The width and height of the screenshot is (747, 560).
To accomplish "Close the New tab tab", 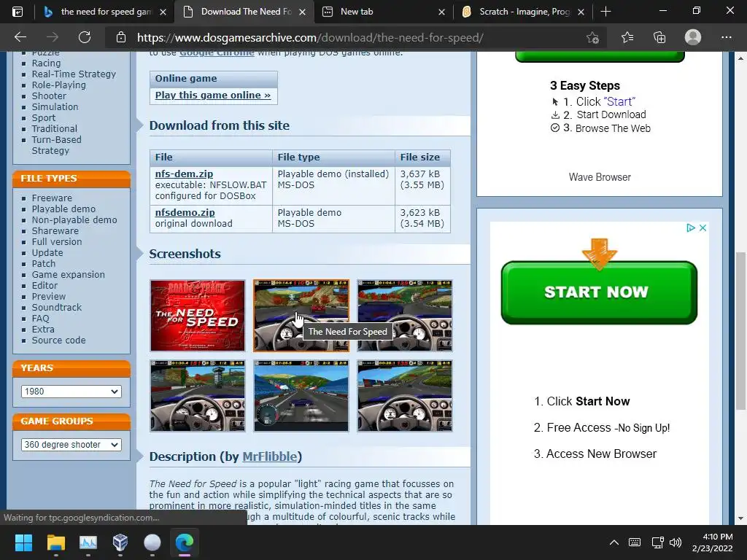I will pos(441,12).
